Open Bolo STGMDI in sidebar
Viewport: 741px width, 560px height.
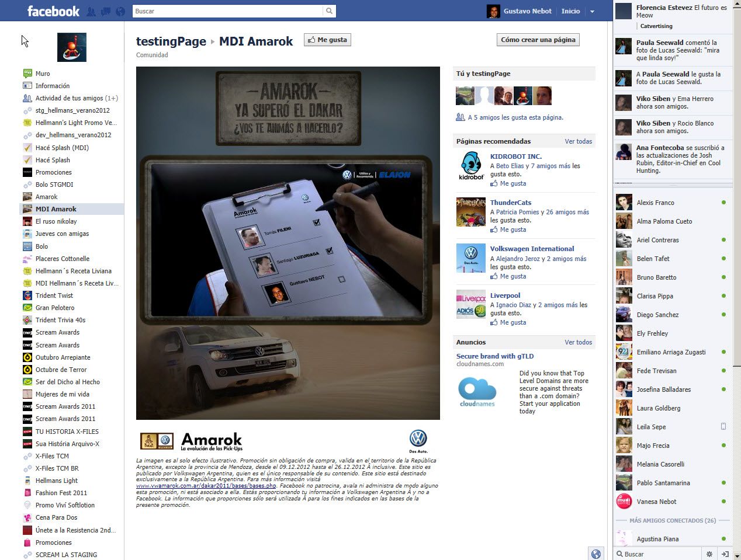[x=54, y=185]
